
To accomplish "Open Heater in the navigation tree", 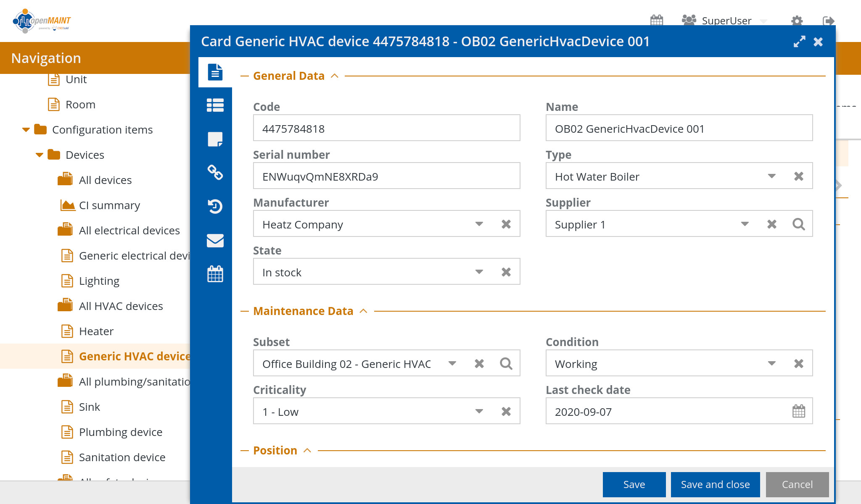I will pyautogui.click(x=96, y=331).
